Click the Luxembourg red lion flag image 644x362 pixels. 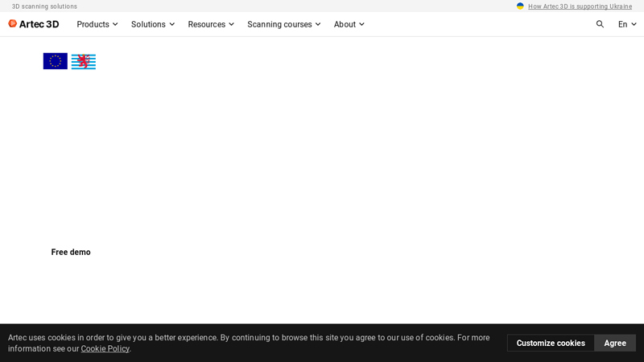84,62
